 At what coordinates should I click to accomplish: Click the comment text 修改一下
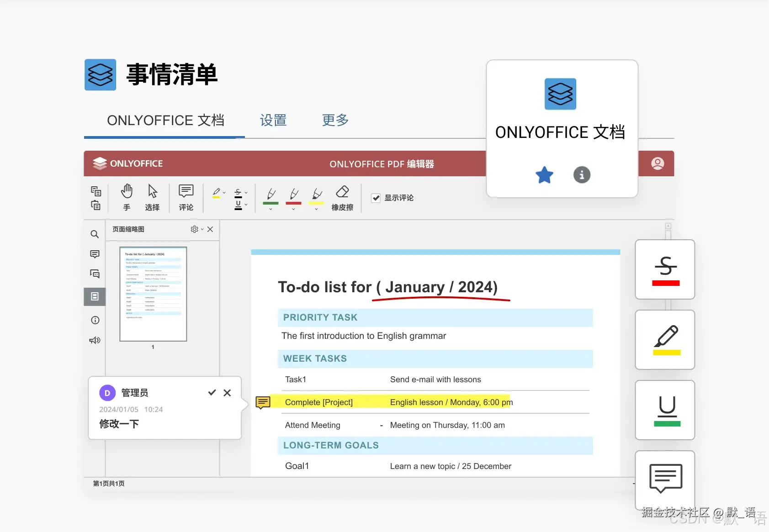point(119,424)
